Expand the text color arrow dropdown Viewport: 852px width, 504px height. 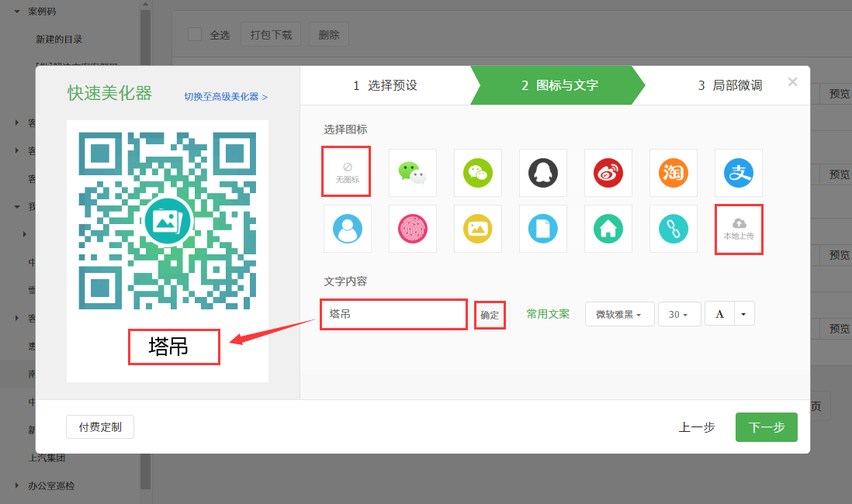(743, 314)
